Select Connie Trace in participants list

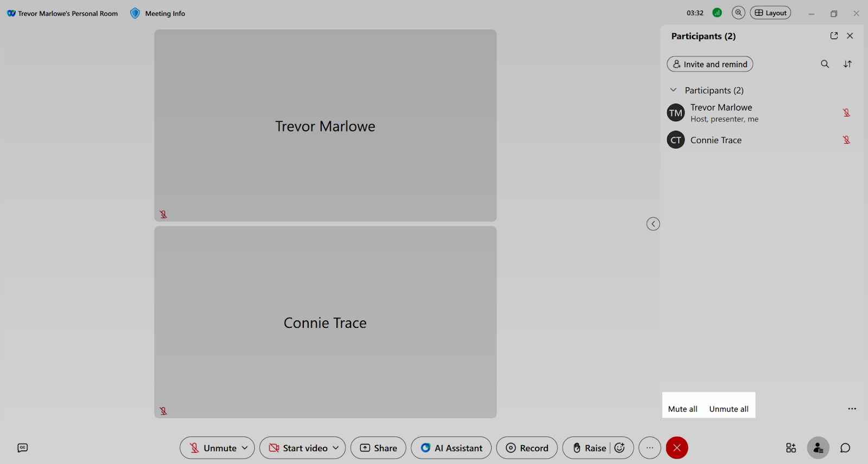[x=762, y=140]
